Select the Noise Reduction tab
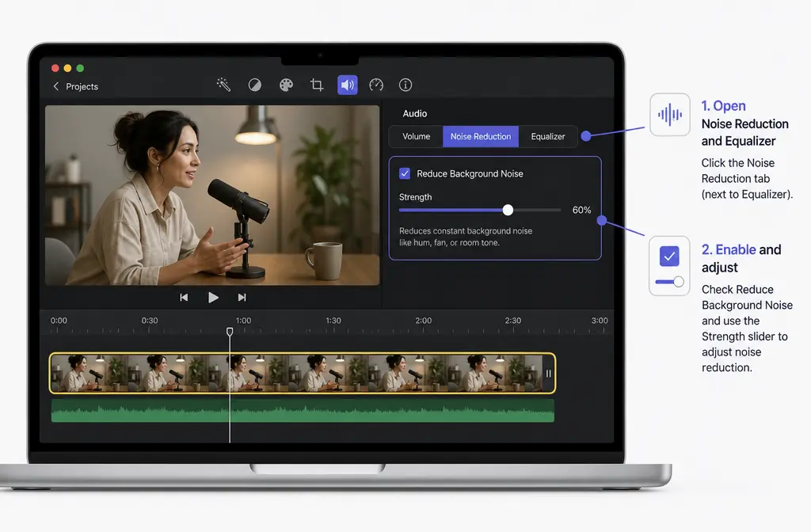Screen dimensions: 811x532 (x=481, y=136)
